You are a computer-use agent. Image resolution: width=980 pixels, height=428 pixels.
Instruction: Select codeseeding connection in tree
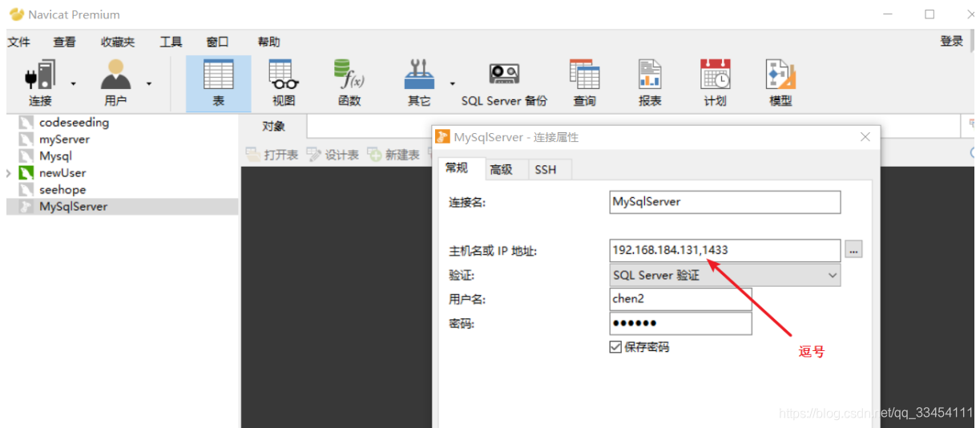coord(74,123)
